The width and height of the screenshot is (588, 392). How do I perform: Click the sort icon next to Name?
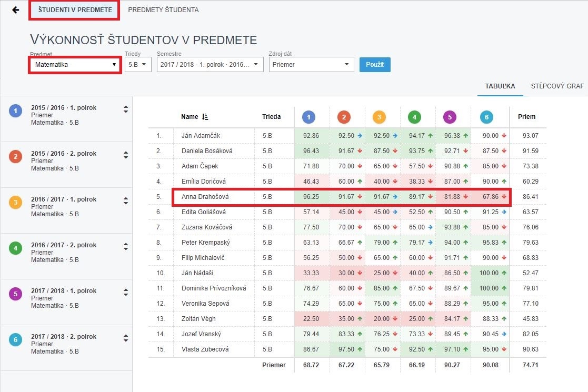click(205, 117)
